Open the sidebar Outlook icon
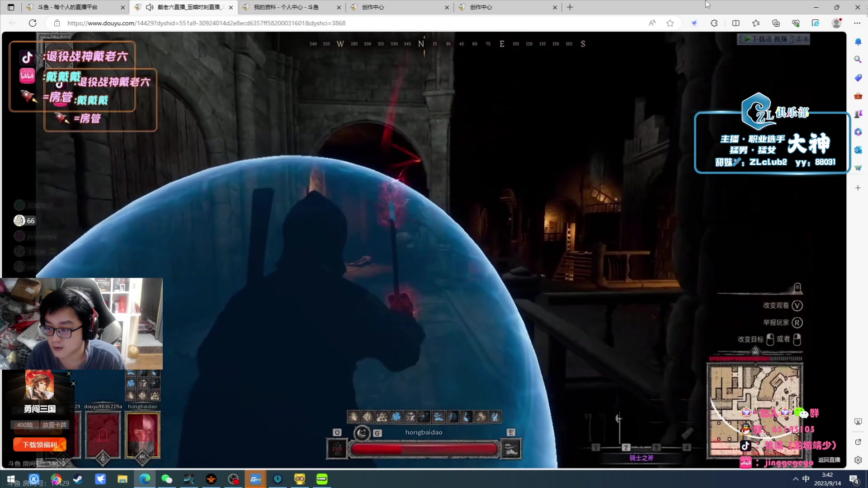Image resolution: width=868 pixels, height=488 pixels. [x=858, y=150]
